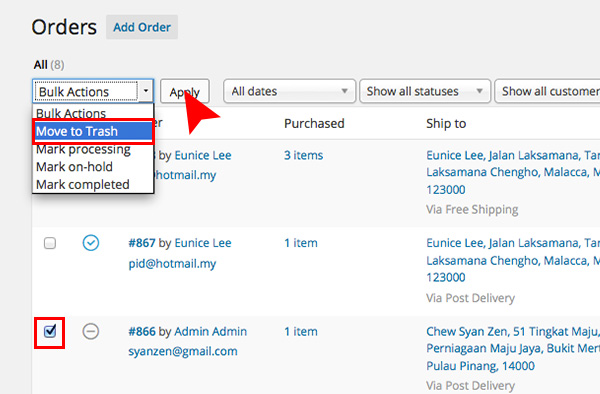Open order #866 link
The height and width of the screenshot is (394, 600).
point(142,331)
